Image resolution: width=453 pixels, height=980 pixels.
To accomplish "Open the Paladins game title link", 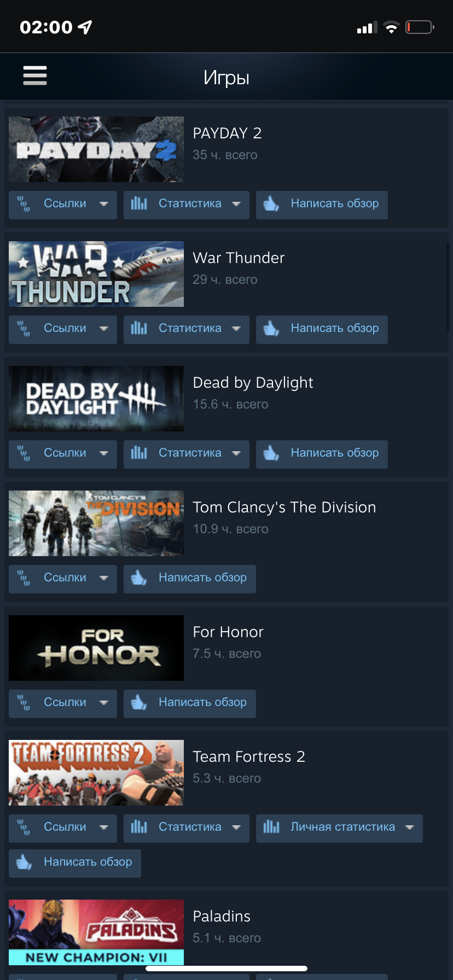I will click(222, 916).
